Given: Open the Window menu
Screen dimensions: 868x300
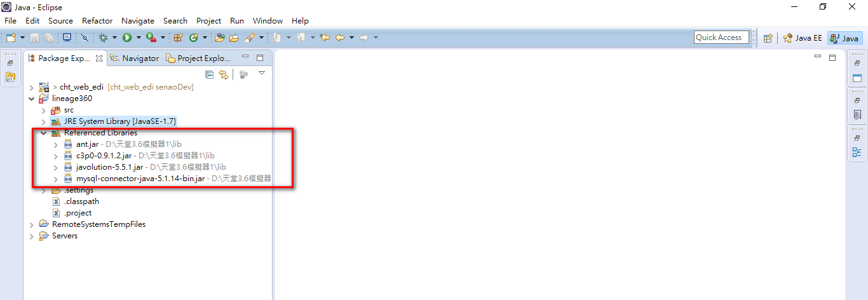Looking at the screenshot, I should 268,21.
